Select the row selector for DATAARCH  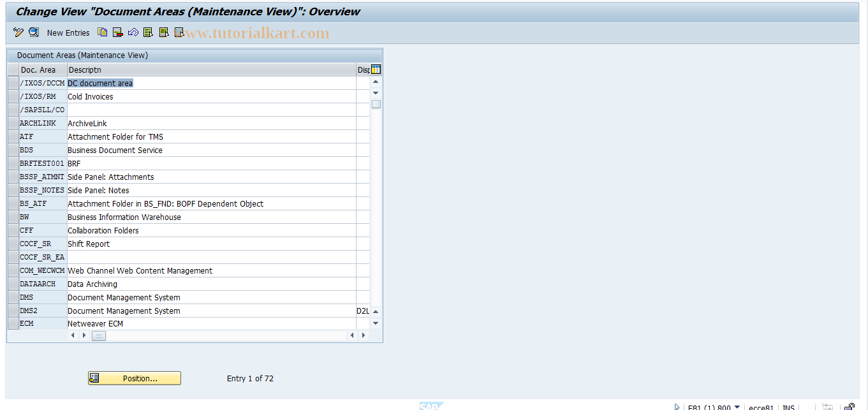click(13, 284)
